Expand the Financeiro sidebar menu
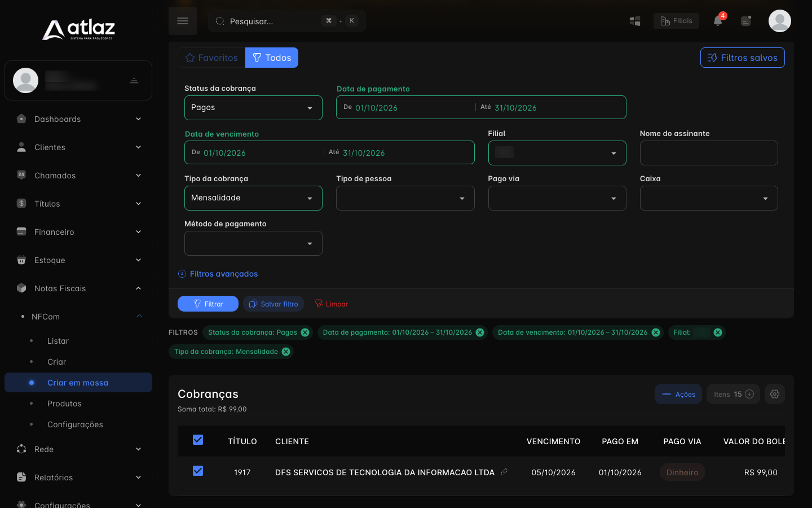The height and width of the screenshot is (508, 812). [x=78, y=232]
